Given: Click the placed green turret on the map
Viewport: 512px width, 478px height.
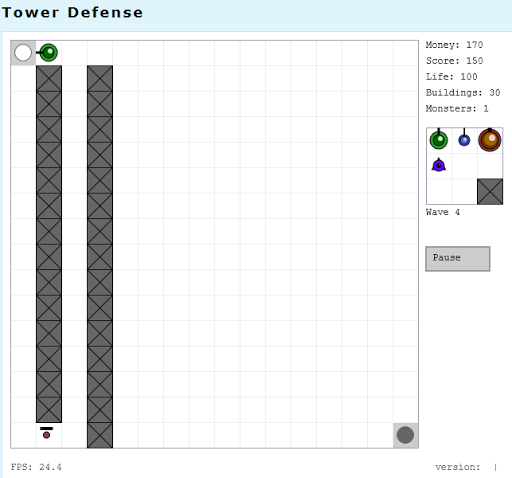Looking at the screenshot, I should coord(48,53).
